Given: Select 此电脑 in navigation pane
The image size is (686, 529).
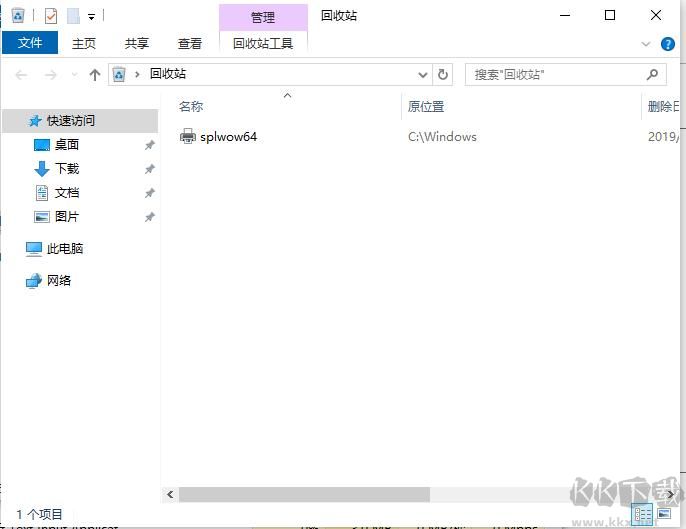Looking at the screenshot, I should pos(65,249).
